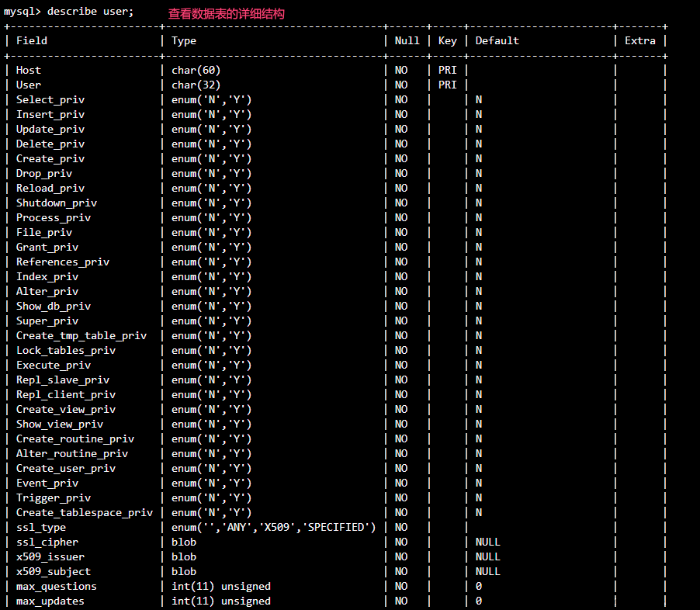Viewport: 700px width, 610px height.
Task: Click 'PRI' in the Host row
Action: [447, 70]
